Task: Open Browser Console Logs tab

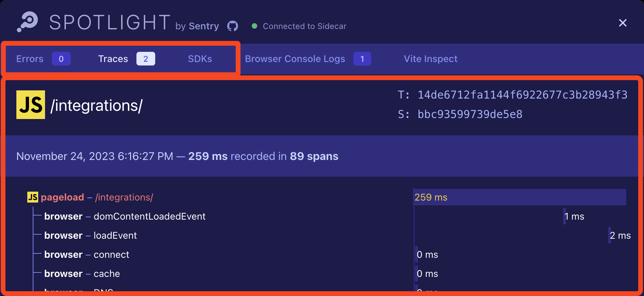Action: coord(295,59)
